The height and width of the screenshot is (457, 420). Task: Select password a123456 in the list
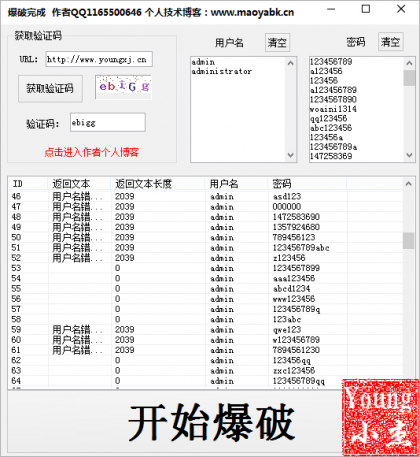pos(326,71)
